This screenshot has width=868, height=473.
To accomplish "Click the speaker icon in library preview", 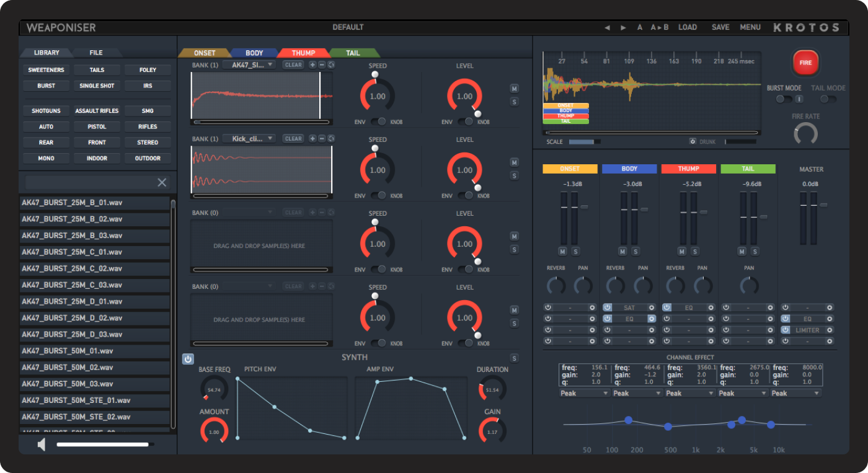I will 42,444.
